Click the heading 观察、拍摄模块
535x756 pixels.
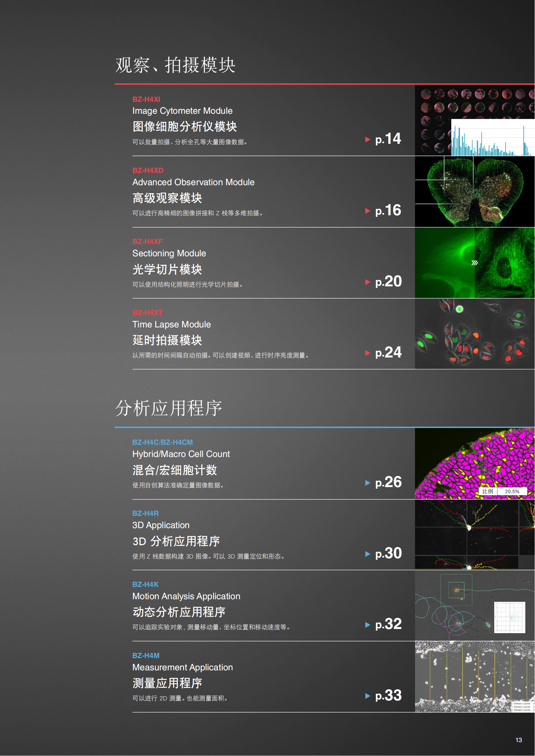[x=175, y=65]
